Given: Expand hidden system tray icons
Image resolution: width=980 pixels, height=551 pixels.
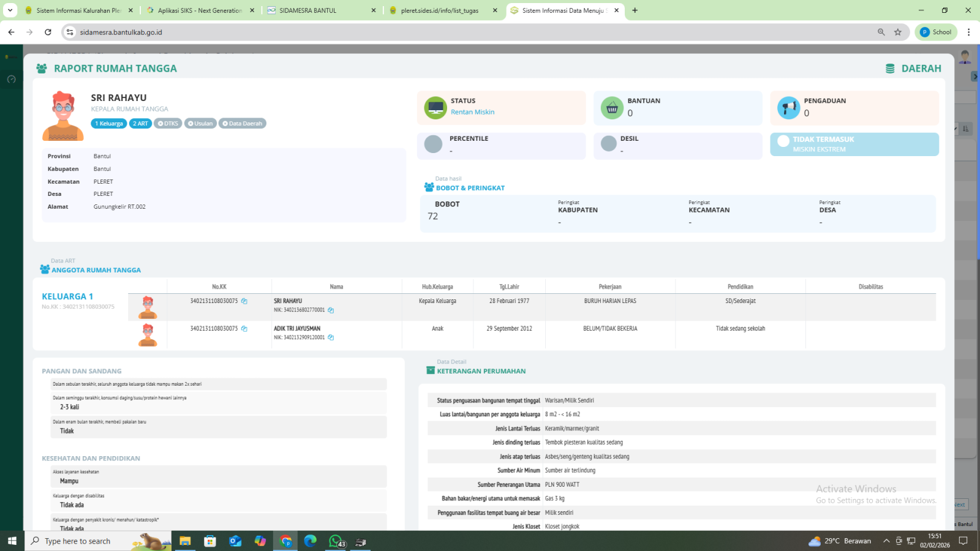Looking at the screenshot, I should point(886,541).
